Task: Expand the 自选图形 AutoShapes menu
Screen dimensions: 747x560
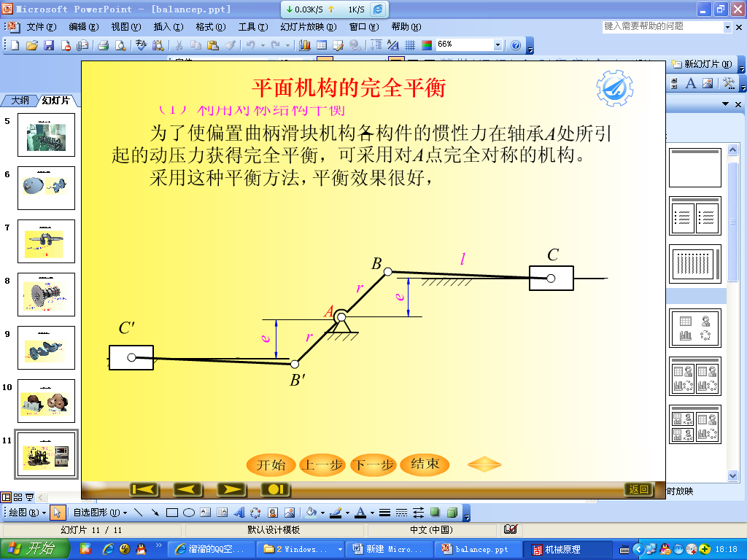Action: tap(100, 513)
